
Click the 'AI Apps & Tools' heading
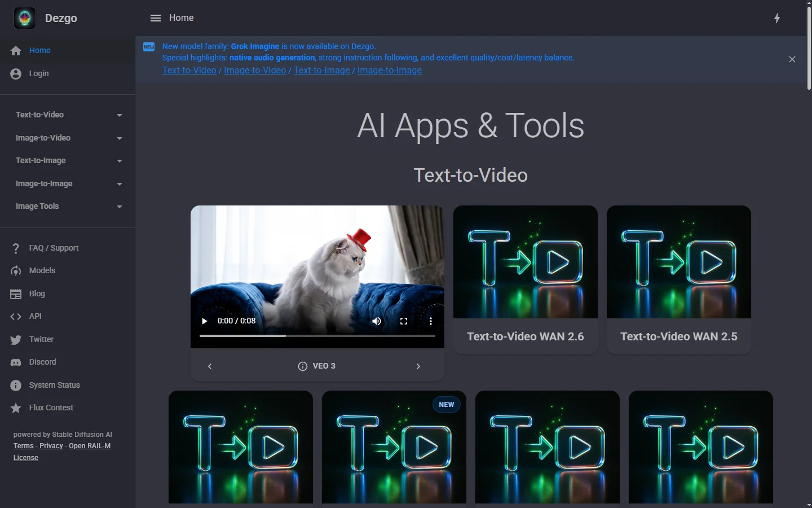tap(471, 125)
